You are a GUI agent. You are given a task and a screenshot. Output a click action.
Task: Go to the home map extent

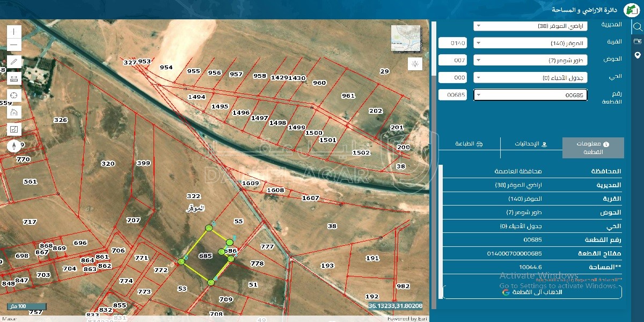tap(14, 112)
